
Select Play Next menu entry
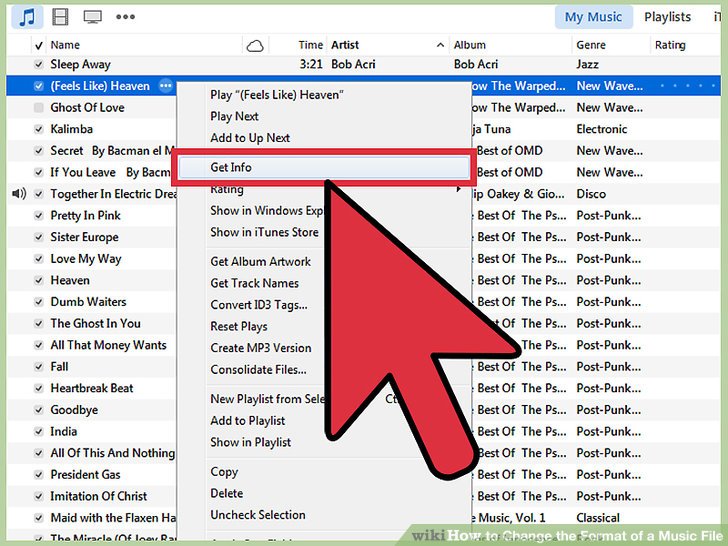coord(234,116)
